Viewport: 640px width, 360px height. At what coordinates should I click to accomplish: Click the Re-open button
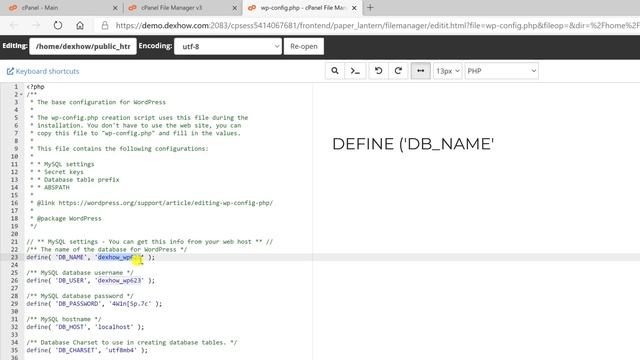click(304, 47)
